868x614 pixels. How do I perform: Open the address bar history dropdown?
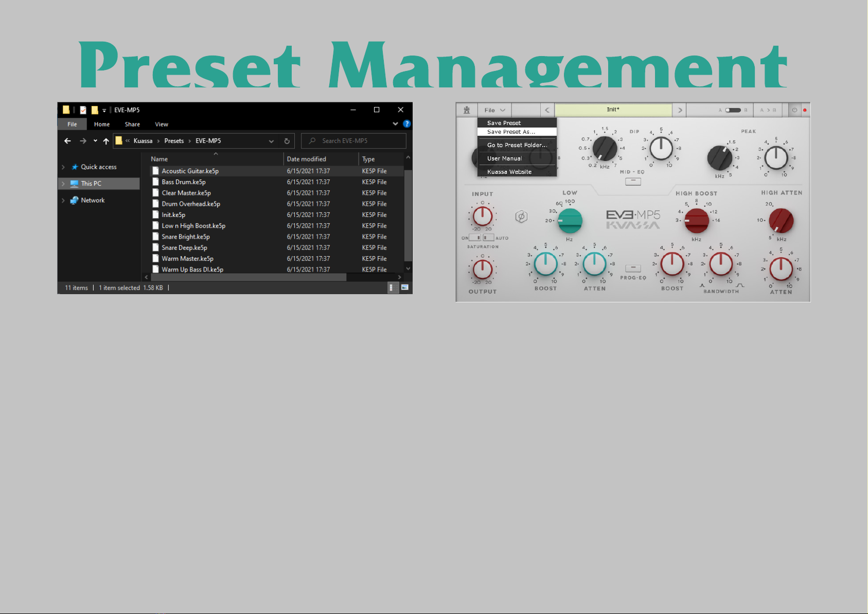(x=271, y=141)
